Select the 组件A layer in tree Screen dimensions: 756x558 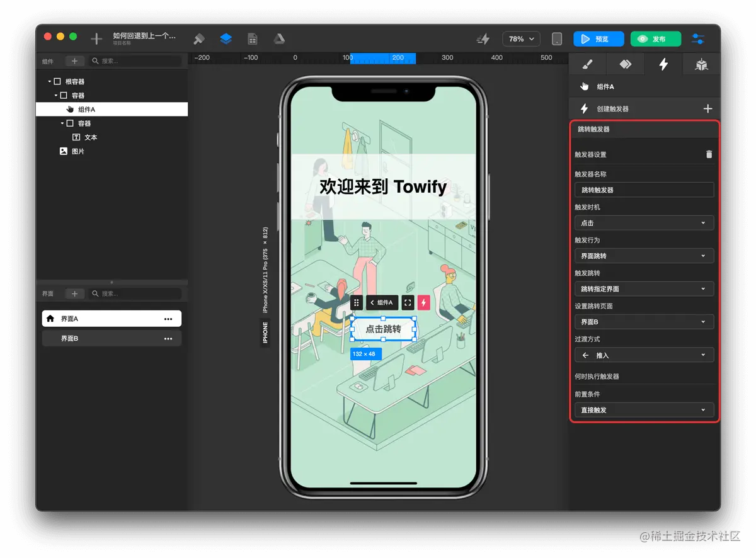click(112, 110)
